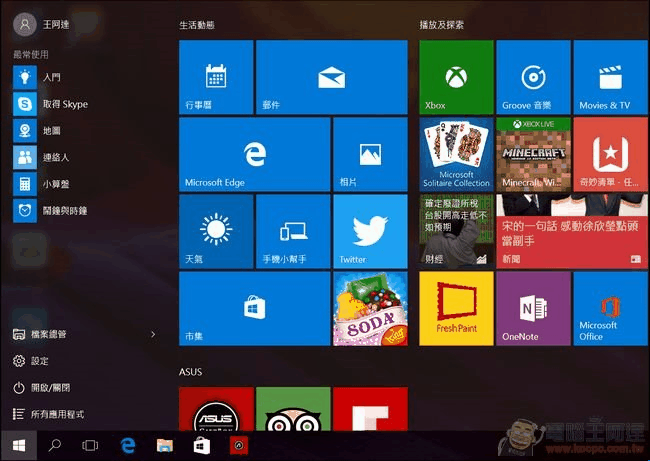Viewport: 650px width, 461px height.
Task: Open 地圖 maps from the list
Action: pyautogui.click(x=37, y=131)
